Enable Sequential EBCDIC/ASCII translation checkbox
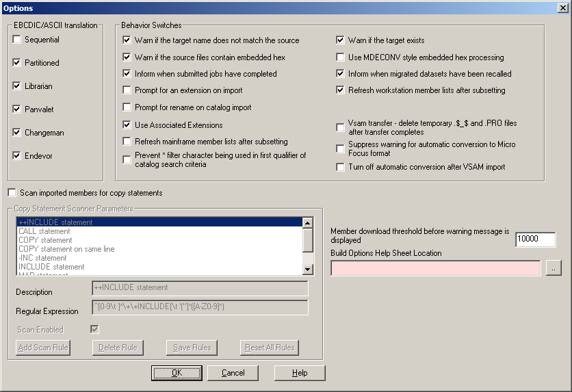 coord(17,40)
